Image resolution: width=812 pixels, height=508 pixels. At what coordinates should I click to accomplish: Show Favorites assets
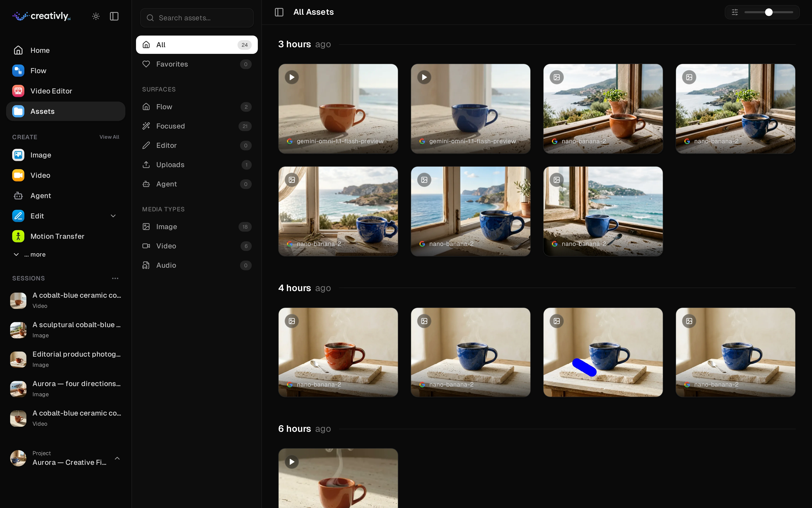click(x=197, y=64)
